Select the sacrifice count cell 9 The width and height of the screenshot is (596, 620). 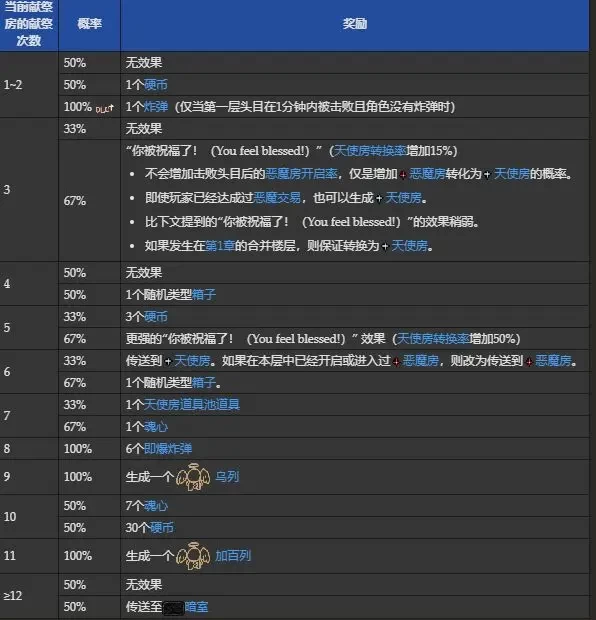click(29, 477)
